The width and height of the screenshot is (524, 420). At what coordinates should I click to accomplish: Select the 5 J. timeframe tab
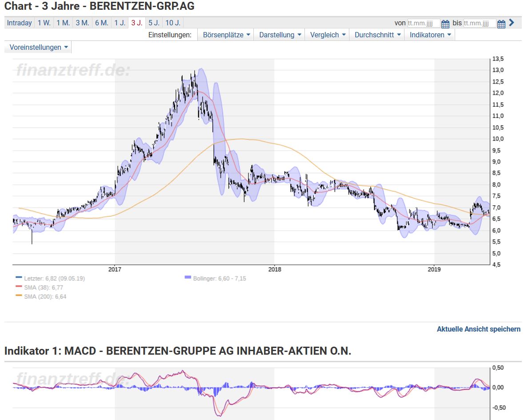pyautogui.click(x=154, y=23)
